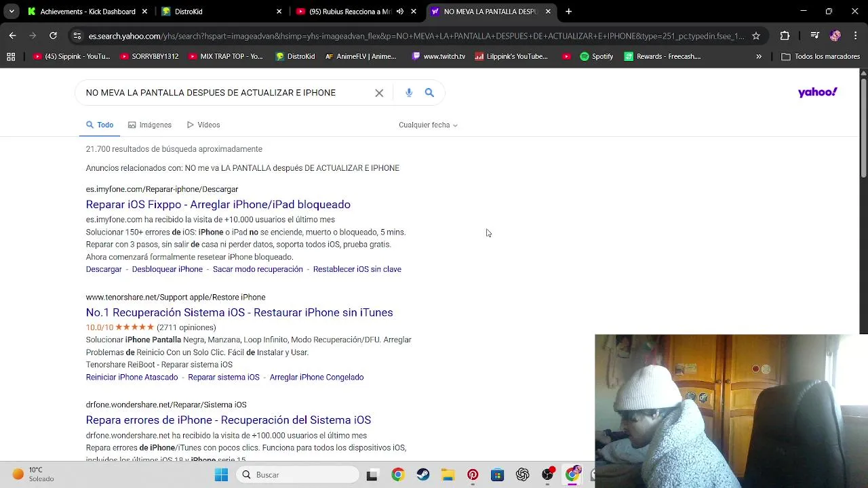The width and height of the screenshot is (868, 488).
Task: Open the Arreglar iPhone Congelado sublink
Action: tap(317, 377)
